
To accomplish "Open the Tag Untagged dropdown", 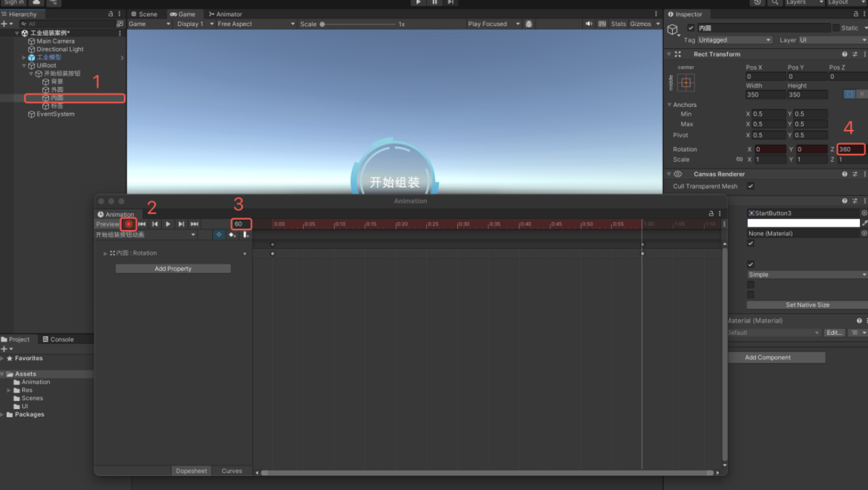I will pyautogui.click(x=735, y=40).
